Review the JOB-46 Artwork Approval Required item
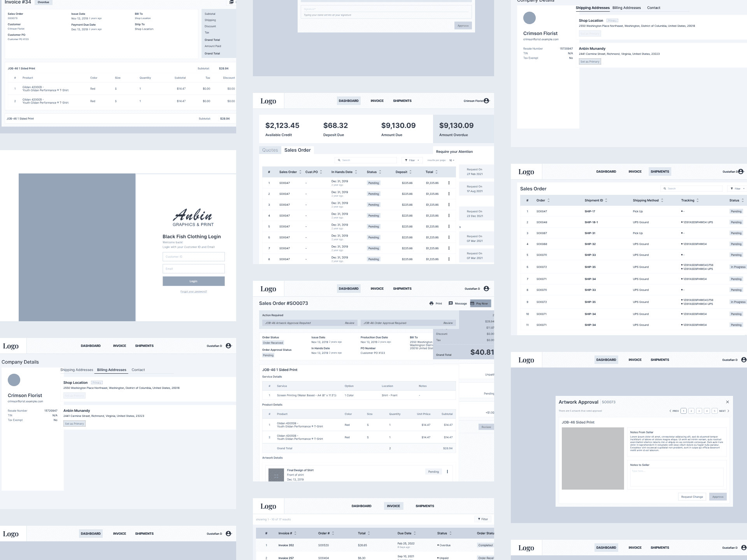Screen dimensions: 747x560 349,323
